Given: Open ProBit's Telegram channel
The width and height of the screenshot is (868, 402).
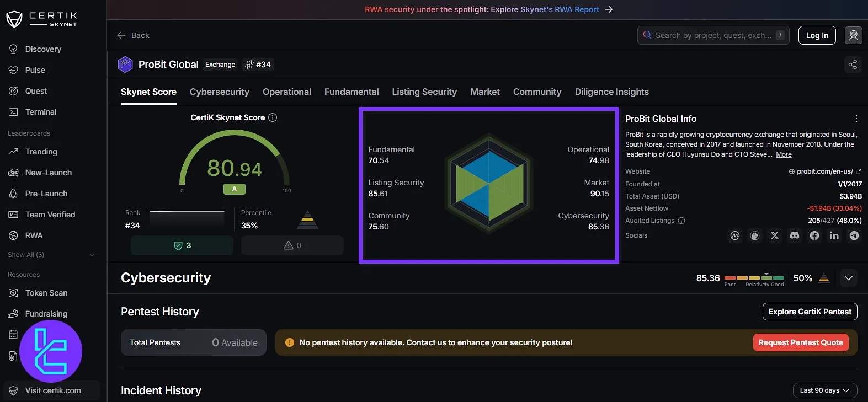Looking at the screenshot, I should tap(854, 235).
